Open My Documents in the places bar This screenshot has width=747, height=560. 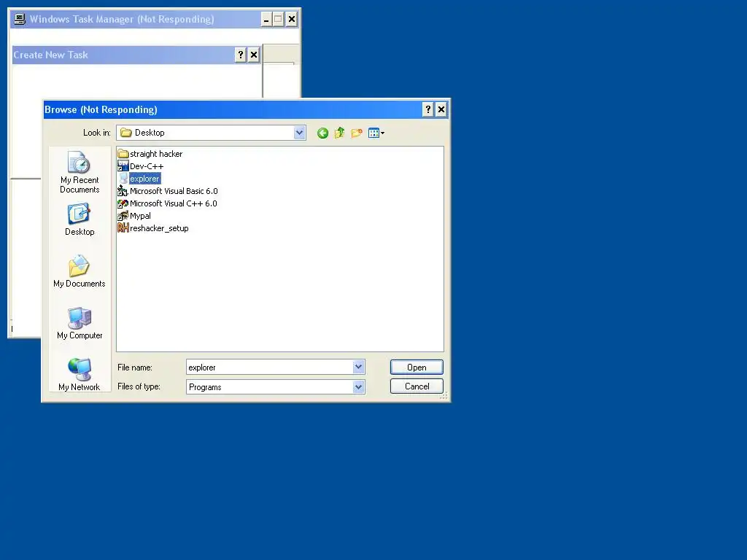pyautogui.click(x=80, y=271)
